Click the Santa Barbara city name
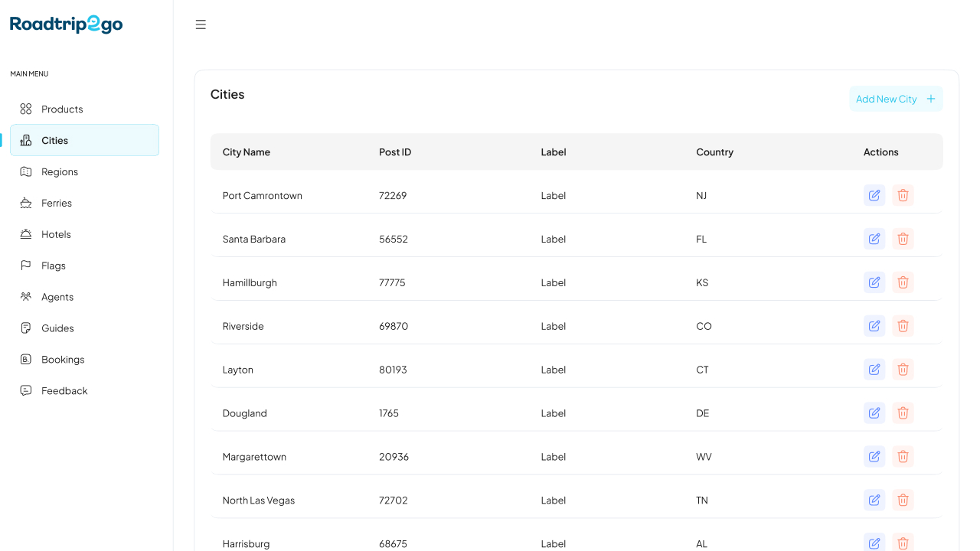This screenshot has width=980, height=551. 254,240
